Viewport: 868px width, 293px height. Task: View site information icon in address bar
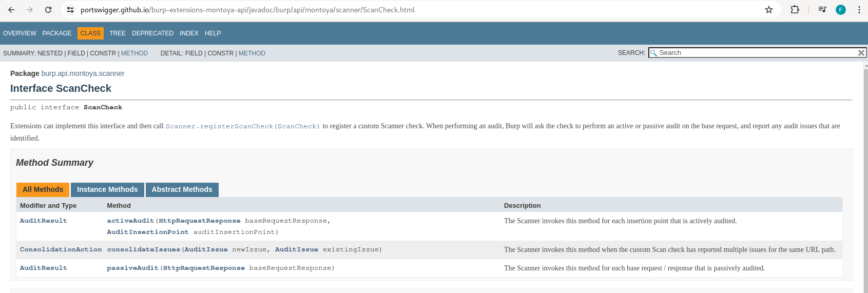pos(70,10)
